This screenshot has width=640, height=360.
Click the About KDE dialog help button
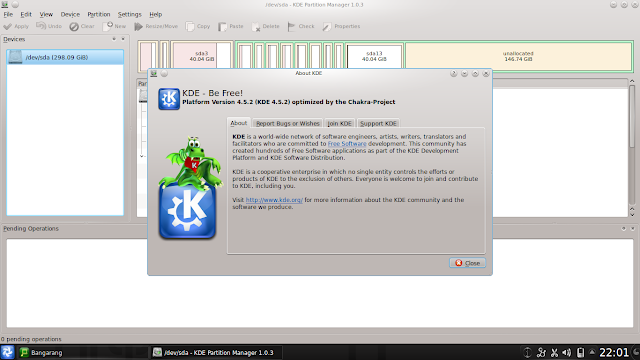tap(453, 73)
